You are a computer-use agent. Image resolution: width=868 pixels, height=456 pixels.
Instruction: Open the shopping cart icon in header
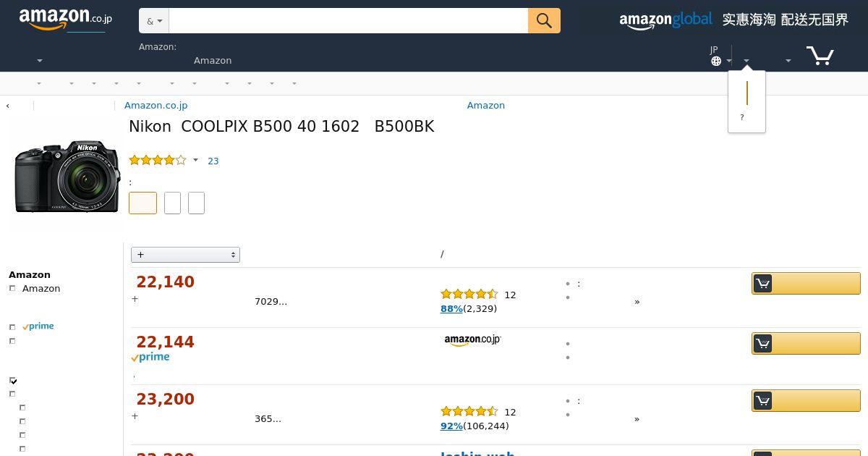click(820, 56)
